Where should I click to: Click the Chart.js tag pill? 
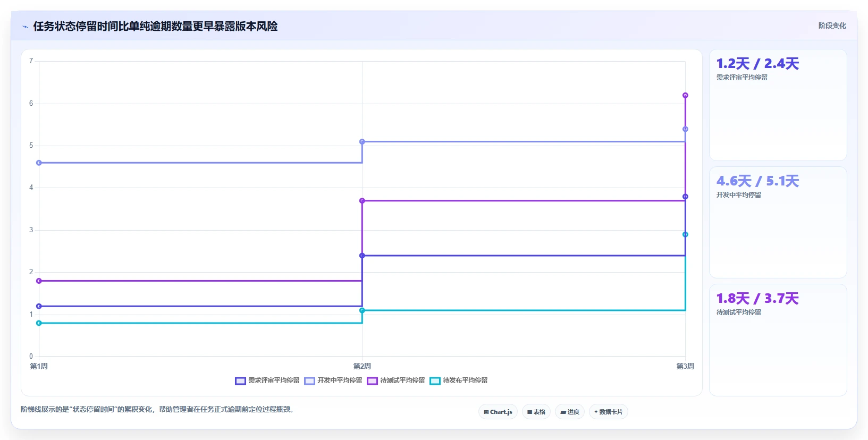498,412
